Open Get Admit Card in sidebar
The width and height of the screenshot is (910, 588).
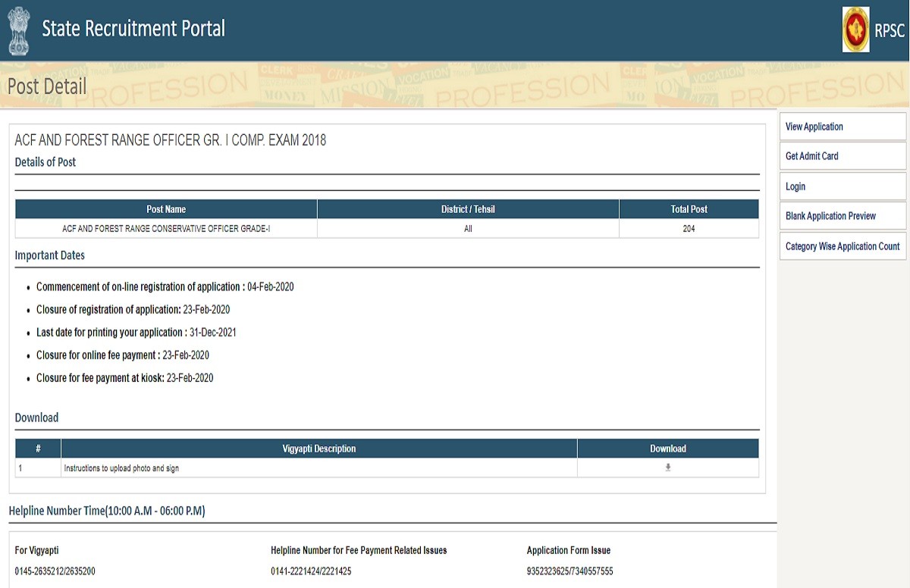click(811, 156)
